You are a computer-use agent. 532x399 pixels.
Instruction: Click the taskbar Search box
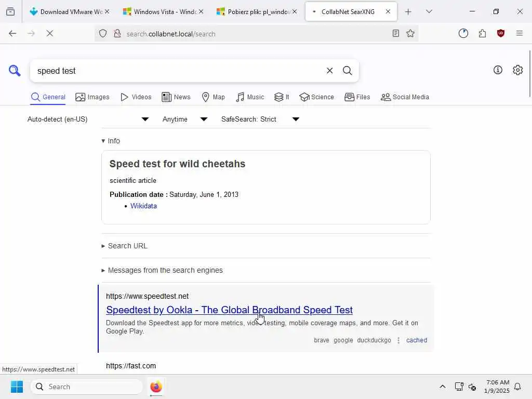click(x=87, y=387)
